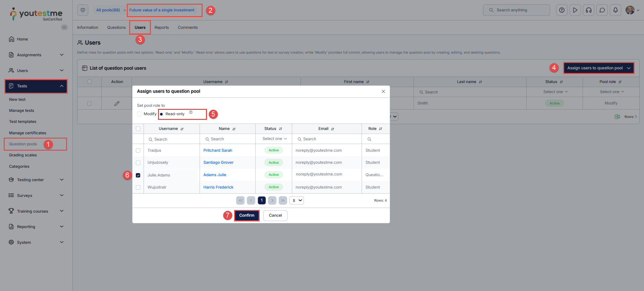The width and height of the screenshot is (644, 291).
Task: Open the rows-per-page dropdown showing 8
Action: (297, 201)
